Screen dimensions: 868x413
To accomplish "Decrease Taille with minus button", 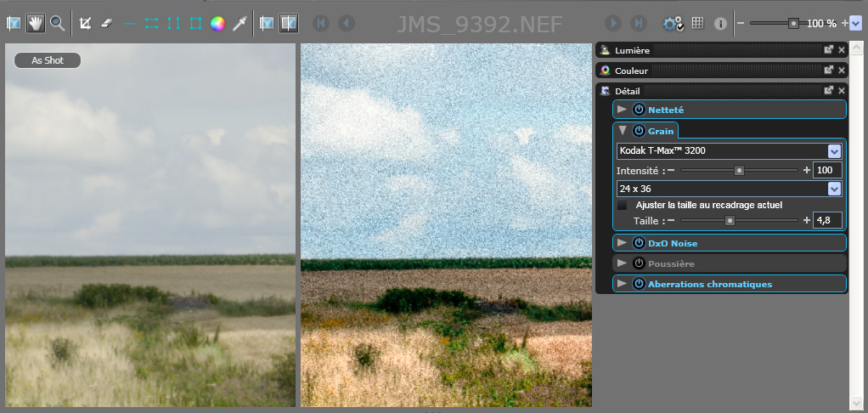I will tap(671, 220).
